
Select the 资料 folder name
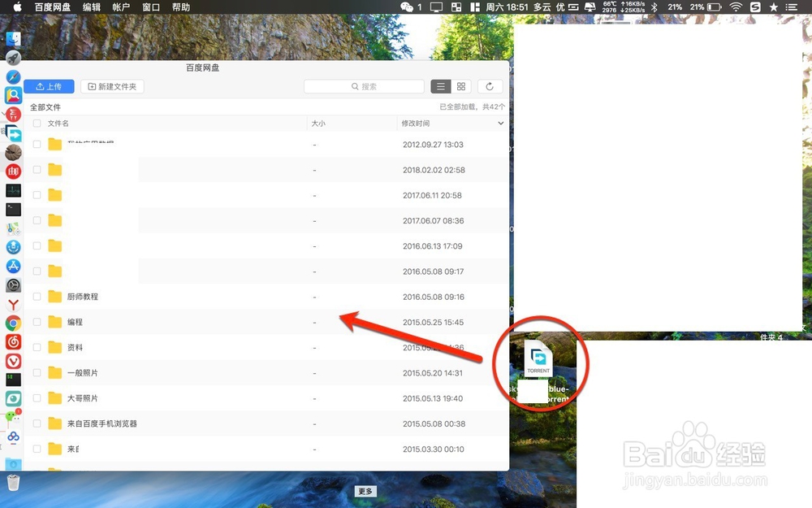75,347
